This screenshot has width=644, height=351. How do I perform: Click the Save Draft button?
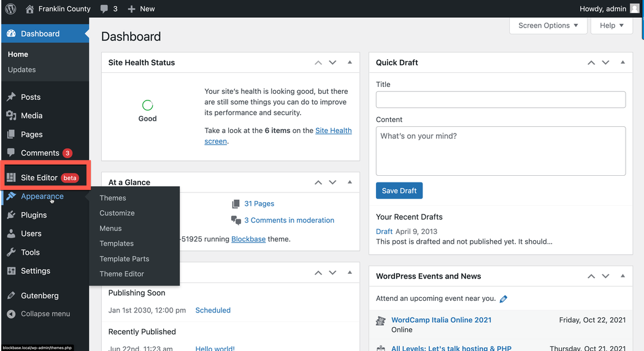click(399, 191)
